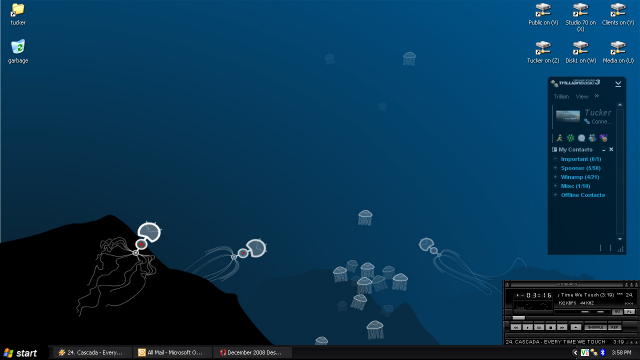
Task: Click the My Contacts panel header
Action: [576, 150]
